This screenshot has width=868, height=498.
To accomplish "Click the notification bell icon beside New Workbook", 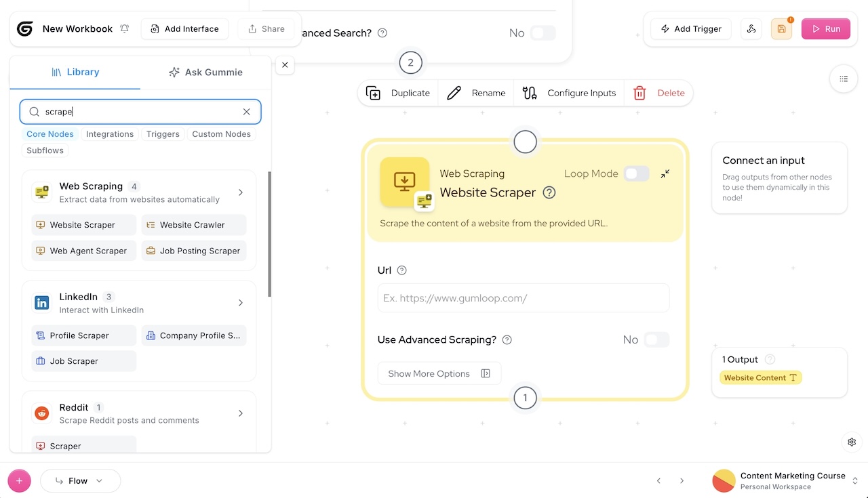I will point(124,28).
